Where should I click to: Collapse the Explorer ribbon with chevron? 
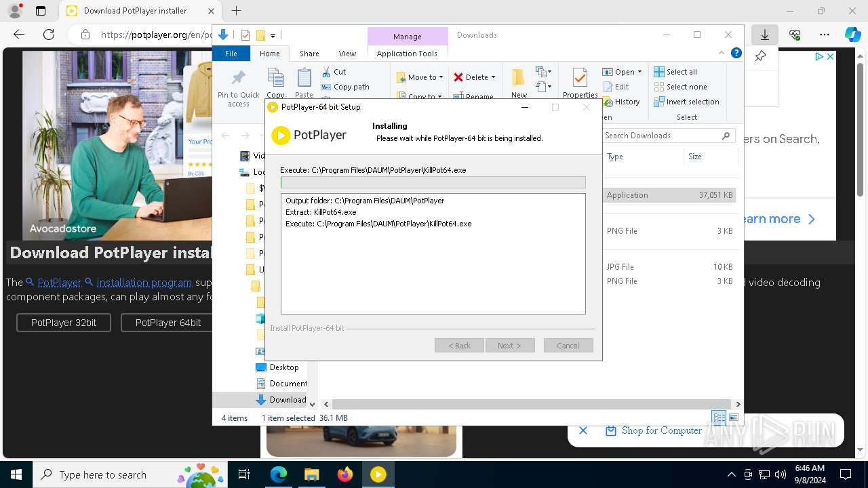click(x=722, y=53)
